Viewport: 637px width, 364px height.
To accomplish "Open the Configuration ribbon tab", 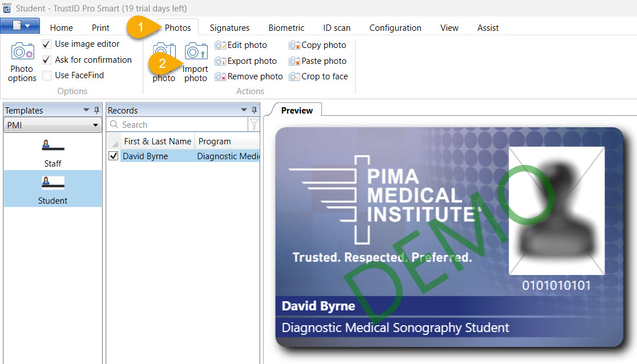I will coord(396,27).
